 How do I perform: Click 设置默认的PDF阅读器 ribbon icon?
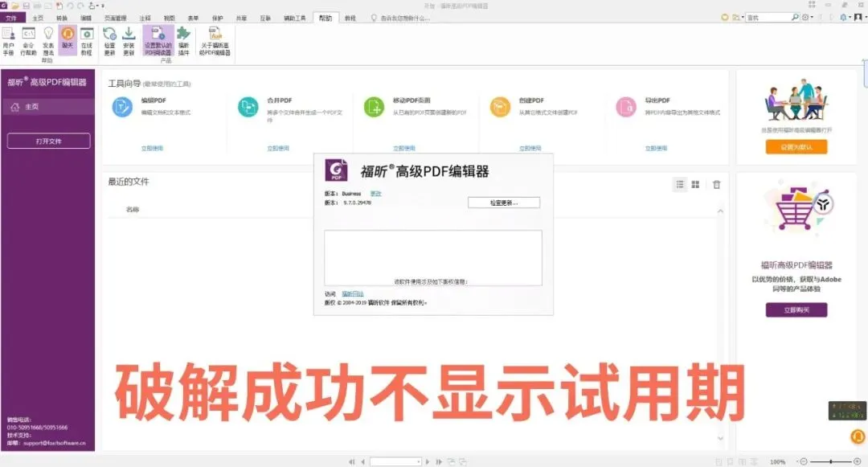(158, 41)
